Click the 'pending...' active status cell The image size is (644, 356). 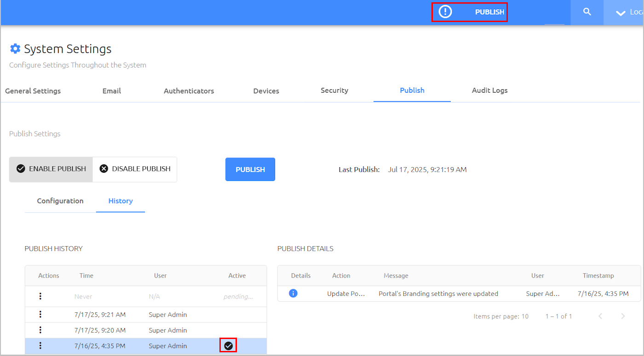(x=238, y=297)
